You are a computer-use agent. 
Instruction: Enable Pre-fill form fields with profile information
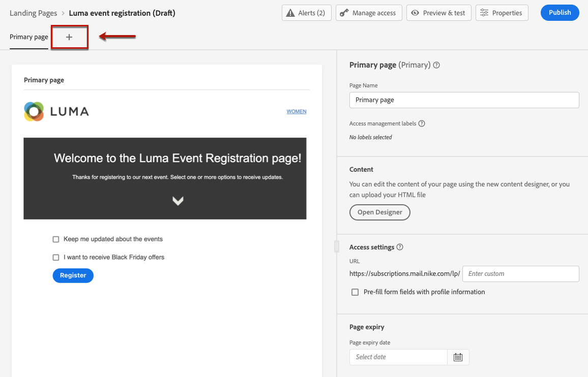[355, 292]
